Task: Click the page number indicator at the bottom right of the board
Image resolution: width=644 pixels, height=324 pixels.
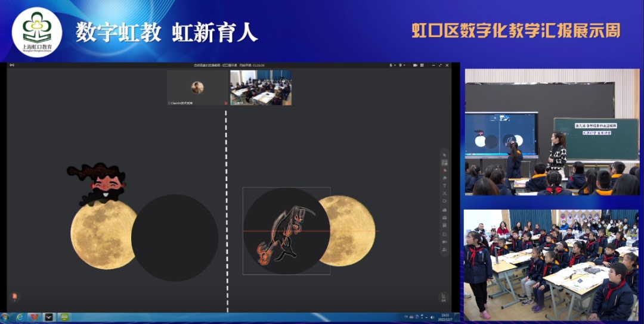Action: click(444, 298)
